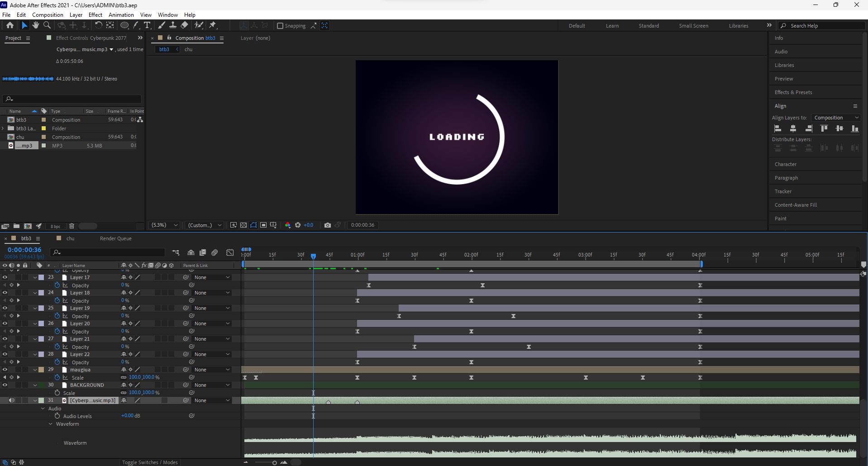The image size is (868, 466).
Task: Click Toggle Switches / Modes button
Action: 150,462
